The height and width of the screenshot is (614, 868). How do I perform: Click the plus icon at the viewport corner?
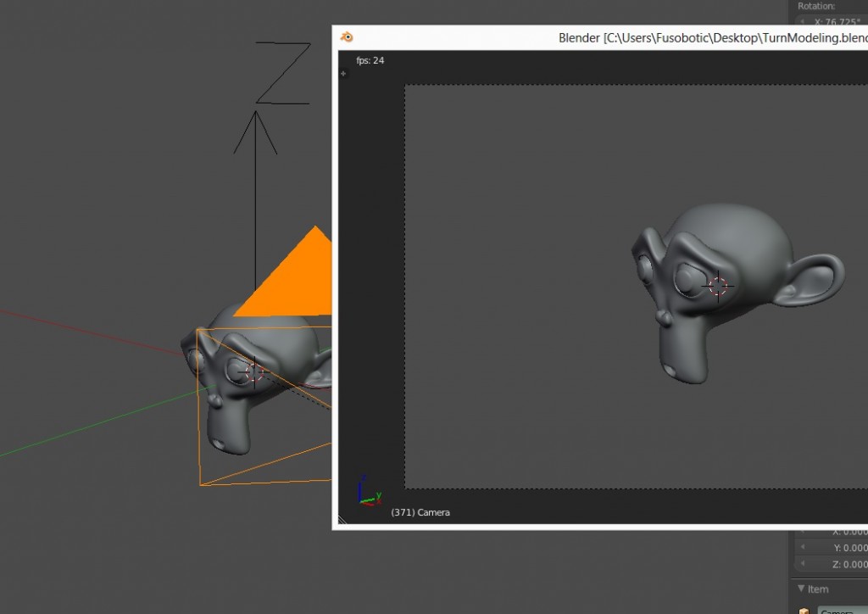coord(342,74)
